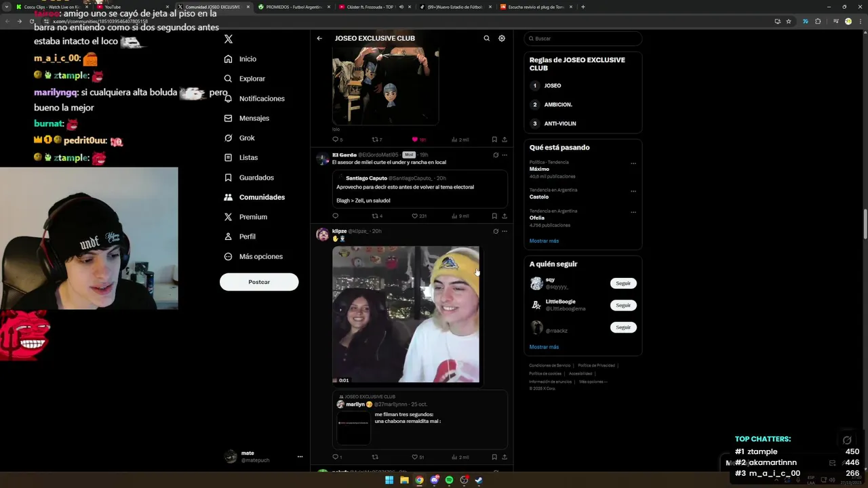This screenshot has width=868, height=488.
Task: Click the Postear button
Action: 259,282
